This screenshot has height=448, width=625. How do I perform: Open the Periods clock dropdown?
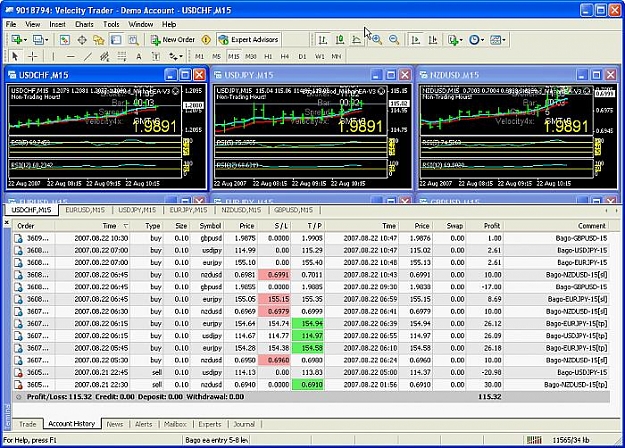tap(476, 40)
